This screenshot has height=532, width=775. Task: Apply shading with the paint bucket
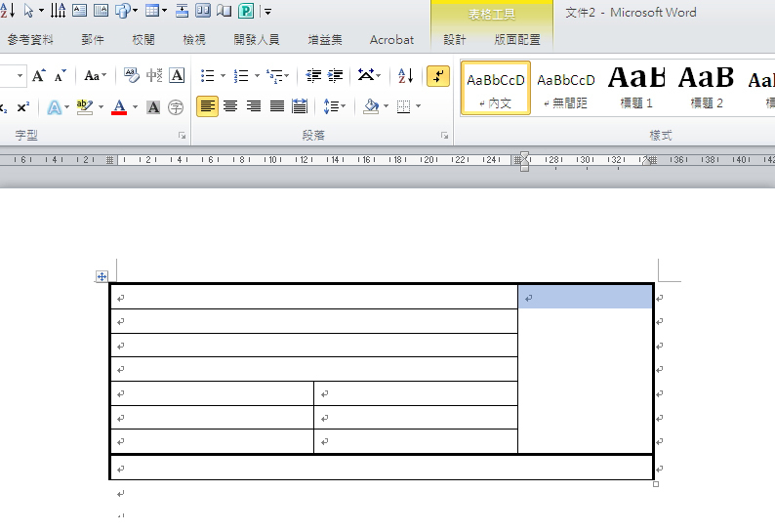[x=371, y=105]
